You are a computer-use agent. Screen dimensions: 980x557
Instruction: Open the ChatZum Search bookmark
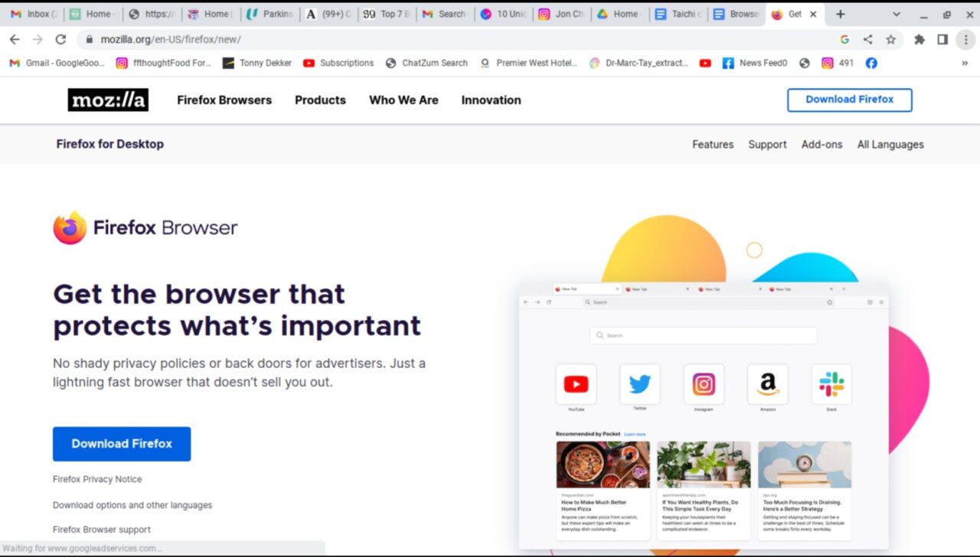pyautogui.click(x=426, y=64)
